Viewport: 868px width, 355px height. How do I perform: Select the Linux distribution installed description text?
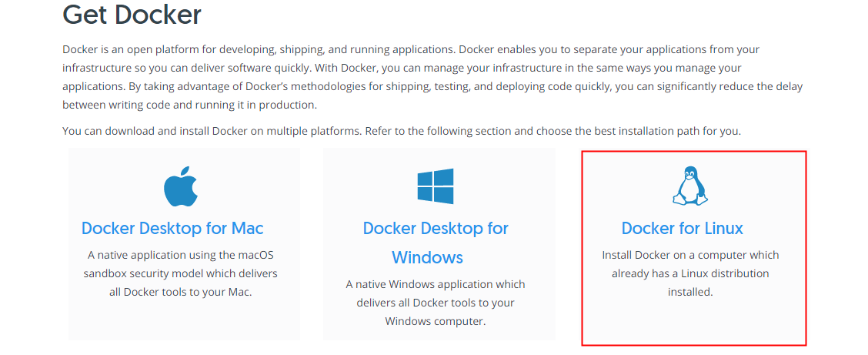point(690,273)
